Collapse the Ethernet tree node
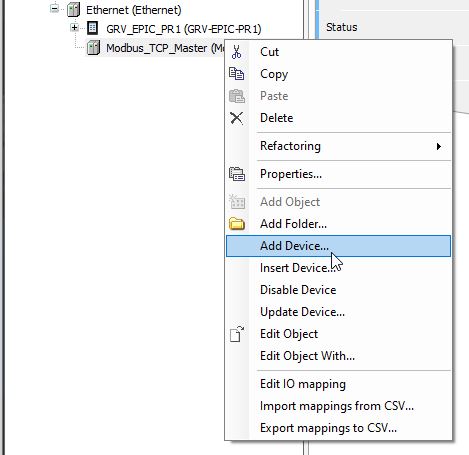Screen dimensions: 469x455 tap(54, 8)
